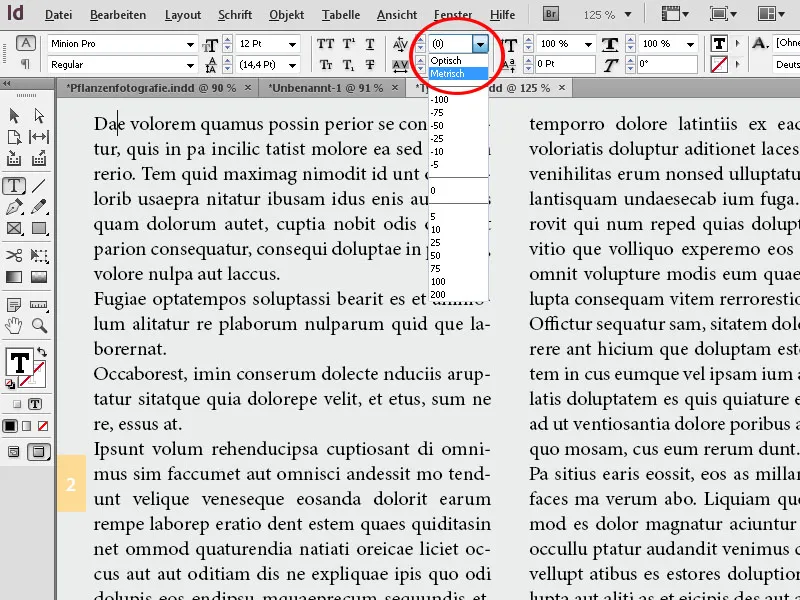Open the vertical scale 100 % dropdown

[x=588, y=44]
